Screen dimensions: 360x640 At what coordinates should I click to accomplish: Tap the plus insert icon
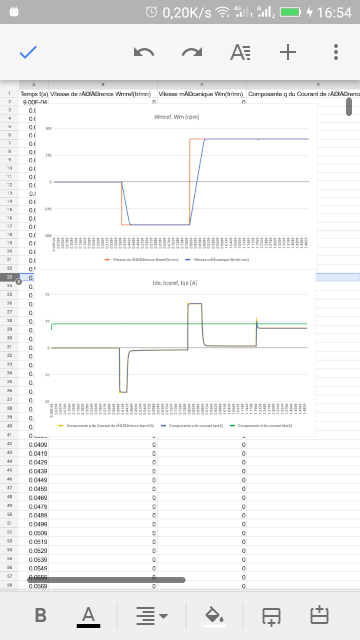(288, 52)
